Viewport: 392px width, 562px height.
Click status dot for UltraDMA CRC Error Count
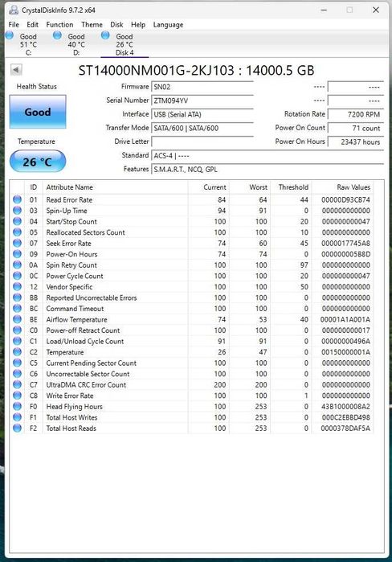pos(17,384)
